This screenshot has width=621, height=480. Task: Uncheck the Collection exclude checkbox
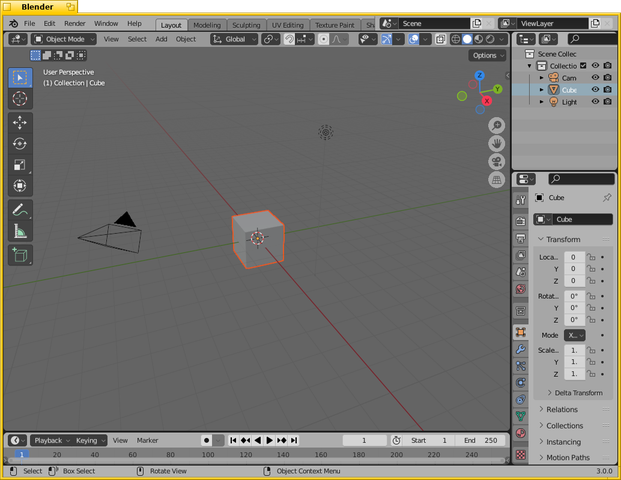(x=583, y=65)
